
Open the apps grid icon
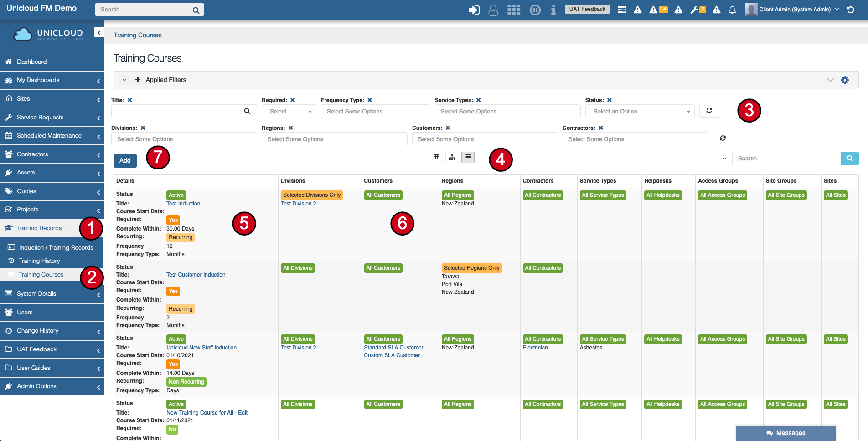pyautogui.click(x=514, y=10)
